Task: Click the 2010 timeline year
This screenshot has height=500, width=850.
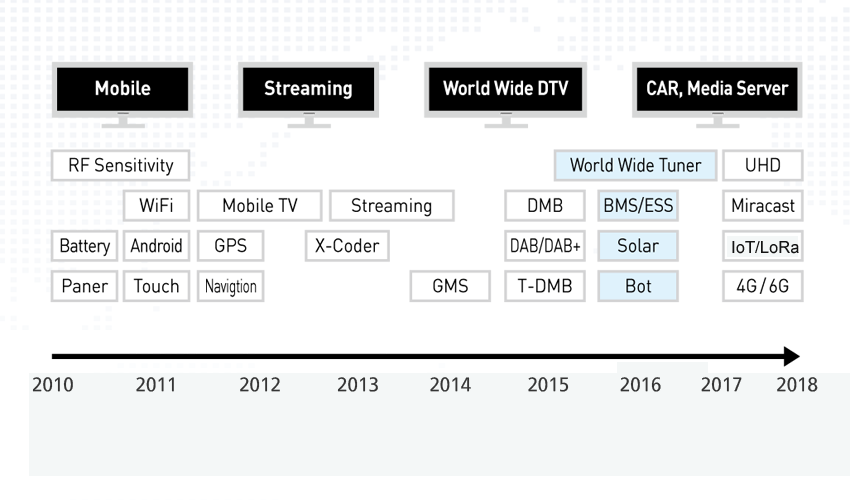Action: (53, 384)
